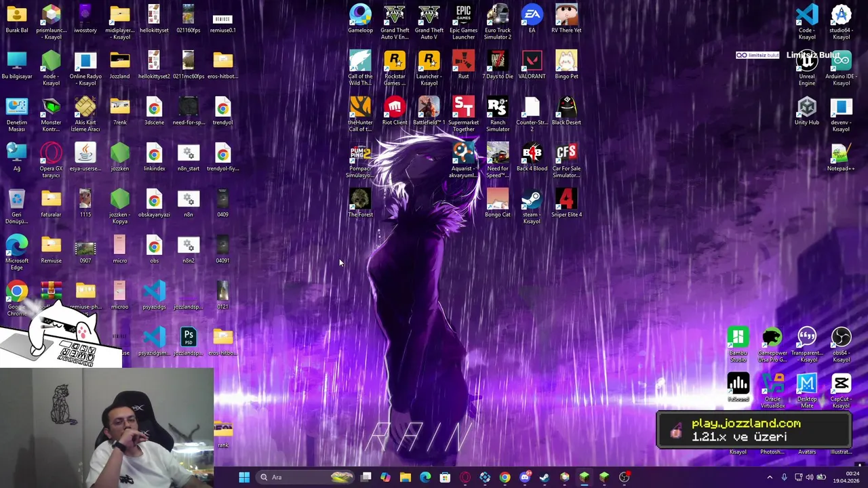Open the Gameloop desktop shortcut
868x488 pixels.
click(x=360, y=19)
